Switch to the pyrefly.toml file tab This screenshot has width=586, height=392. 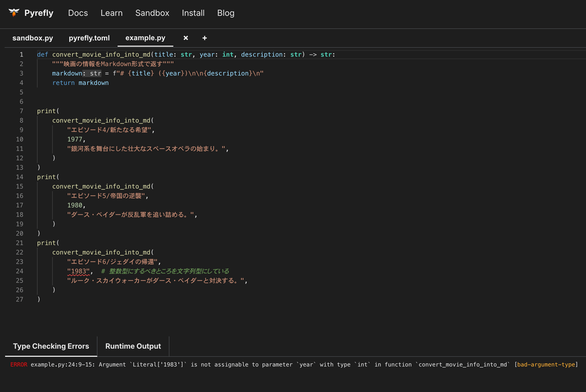pyautogui.click(x=89, y=38)
